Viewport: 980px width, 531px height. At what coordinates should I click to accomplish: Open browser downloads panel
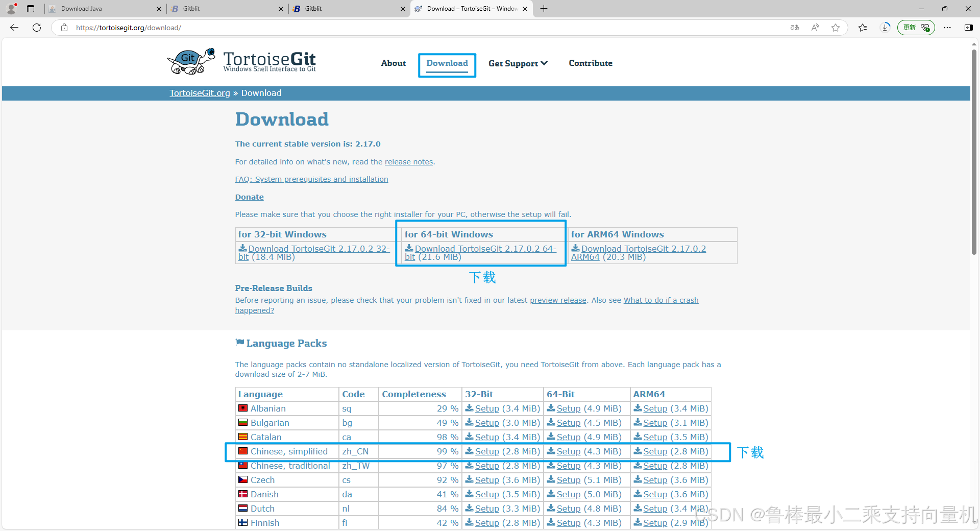click(x=885, y=28)
